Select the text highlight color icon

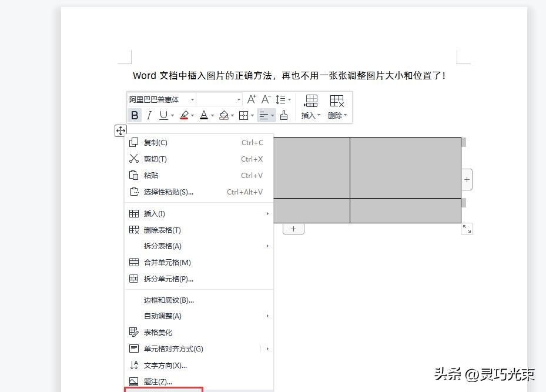click(x=184, y=115)
